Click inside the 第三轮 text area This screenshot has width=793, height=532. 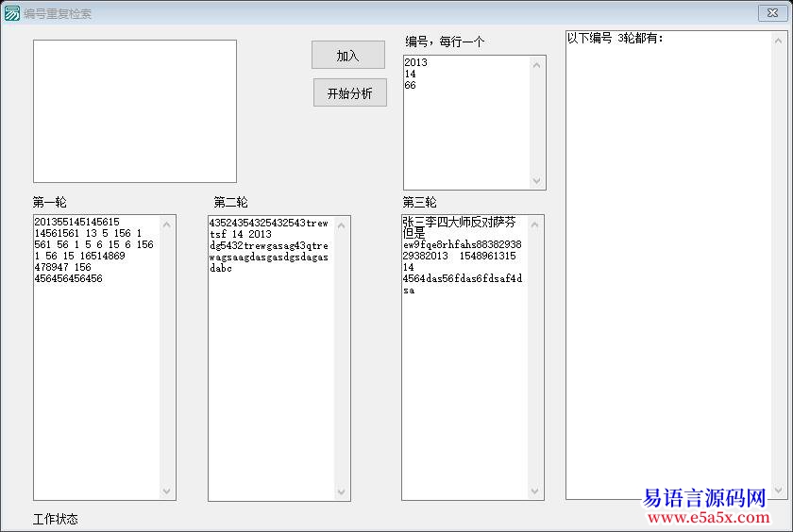click(473, 357)
